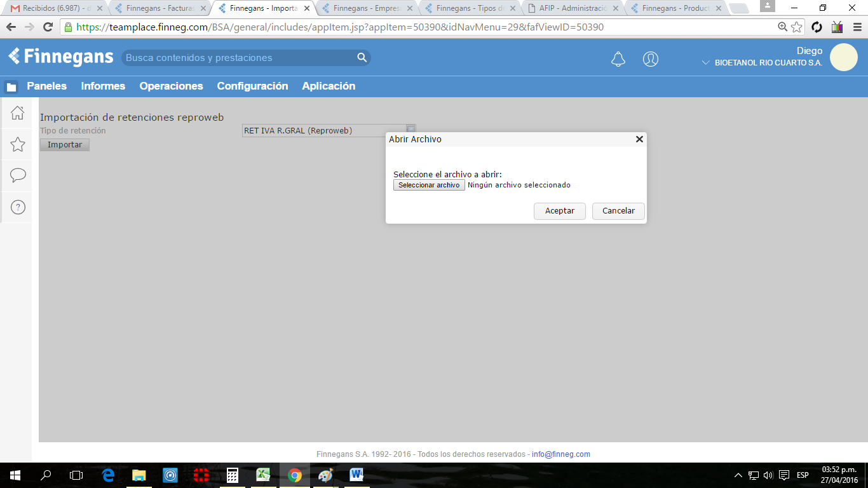Dismiss the dialog with Cancelar
This screenshot has width=868, height=488.
click(618, 211)
